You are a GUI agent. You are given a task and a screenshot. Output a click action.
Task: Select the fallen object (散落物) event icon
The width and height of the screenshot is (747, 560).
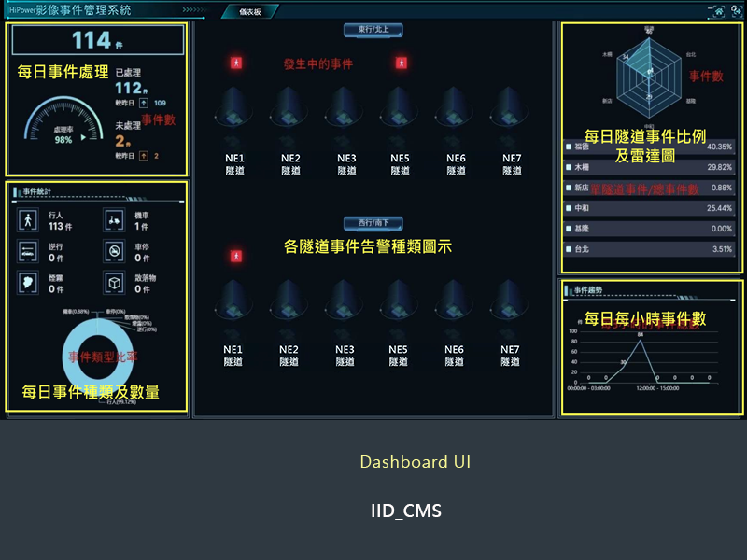(x=114, y=283)
